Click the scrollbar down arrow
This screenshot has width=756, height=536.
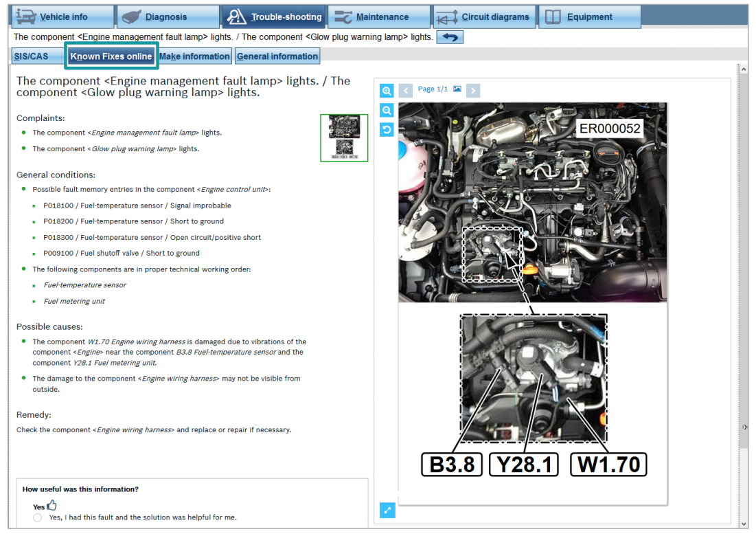tap(742, 524)
